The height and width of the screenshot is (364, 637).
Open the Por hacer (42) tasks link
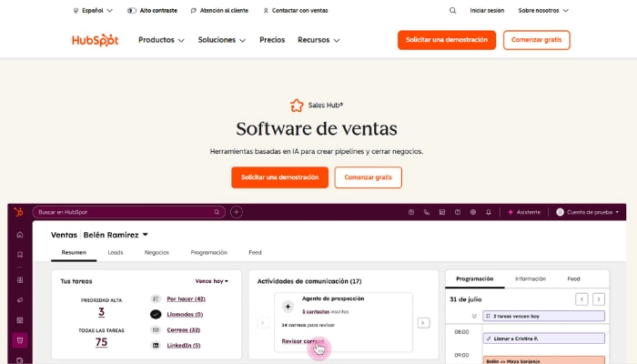pos(186,299)
